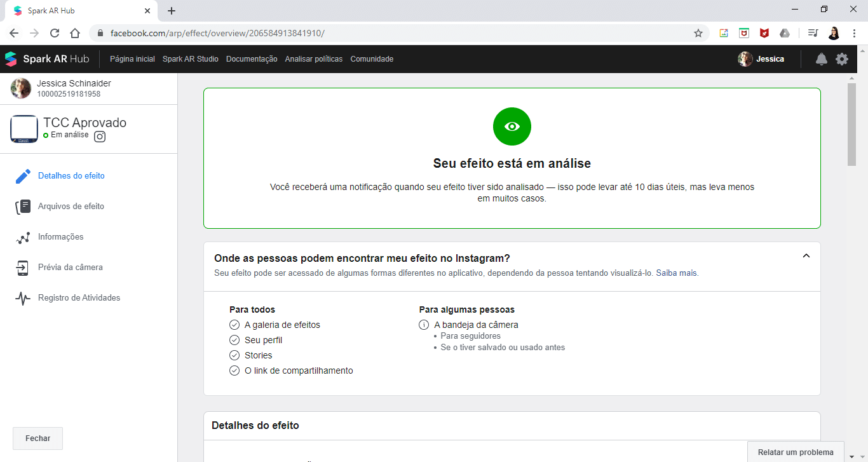
Task: Click the Informações graph icon
Action: (x=23, y=237)
